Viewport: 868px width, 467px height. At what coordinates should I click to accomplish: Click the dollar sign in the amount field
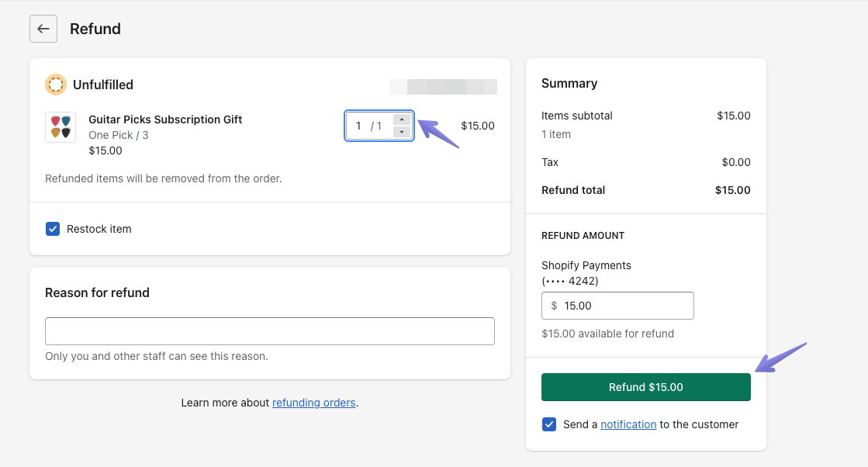click(554, 306)
